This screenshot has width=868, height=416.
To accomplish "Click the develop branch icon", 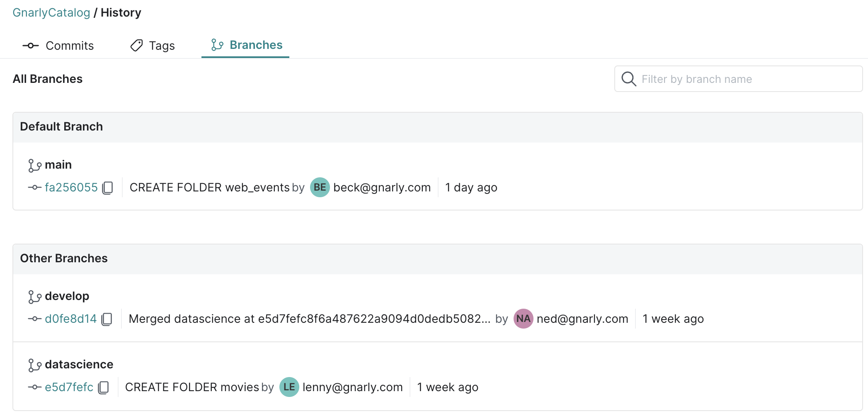I will [34, 297].
